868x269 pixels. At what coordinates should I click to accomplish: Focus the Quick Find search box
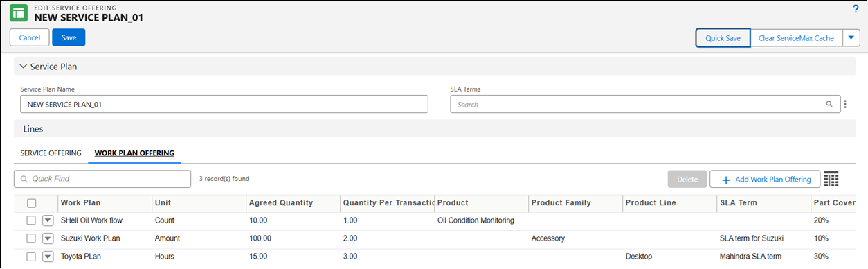click(102, 179)
